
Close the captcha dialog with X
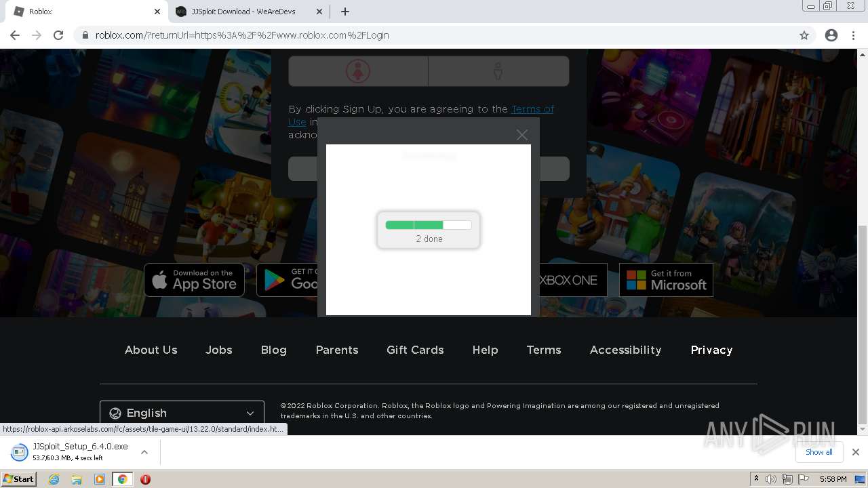(521, 135)
